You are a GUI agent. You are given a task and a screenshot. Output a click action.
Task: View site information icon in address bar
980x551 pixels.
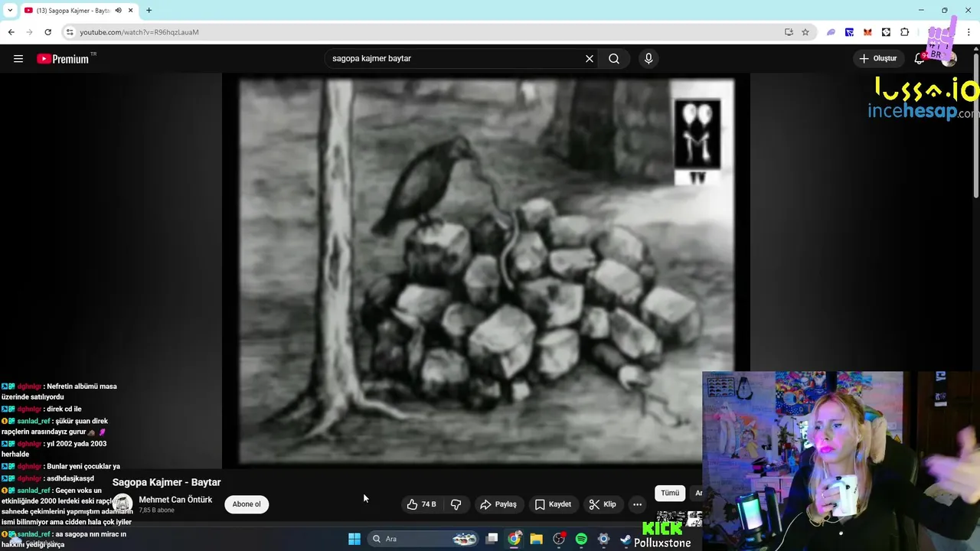click(x=70, y=32)
